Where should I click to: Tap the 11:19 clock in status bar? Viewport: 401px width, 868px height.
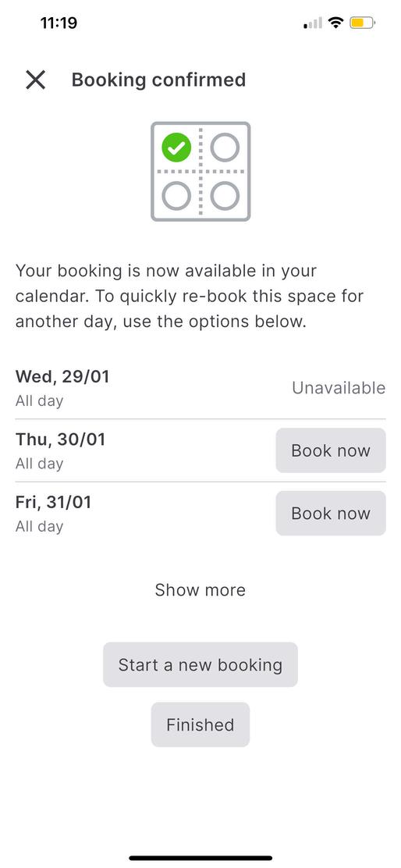click(59, 23)
